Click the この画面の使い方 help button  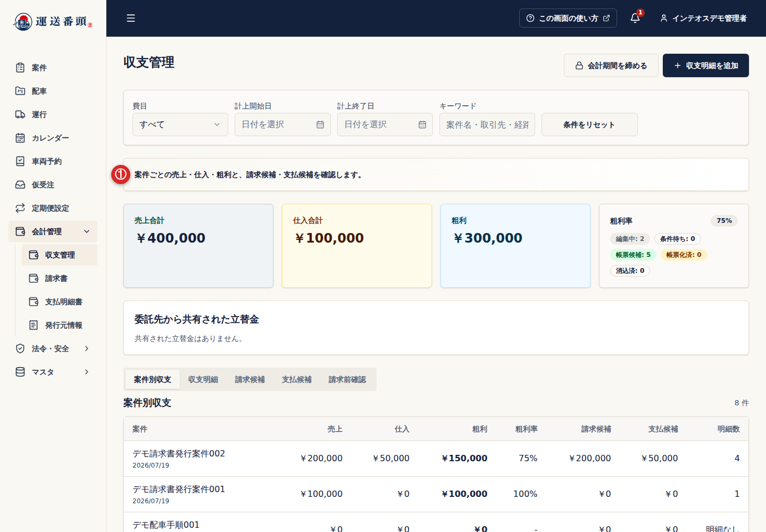pyautogui.click(x=568, y=18)
